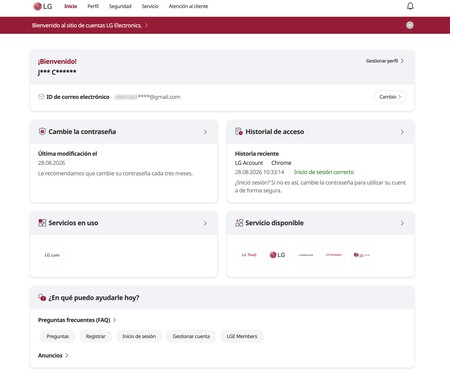Click the Cambie la contraseña heading

(x=82, y=132)
